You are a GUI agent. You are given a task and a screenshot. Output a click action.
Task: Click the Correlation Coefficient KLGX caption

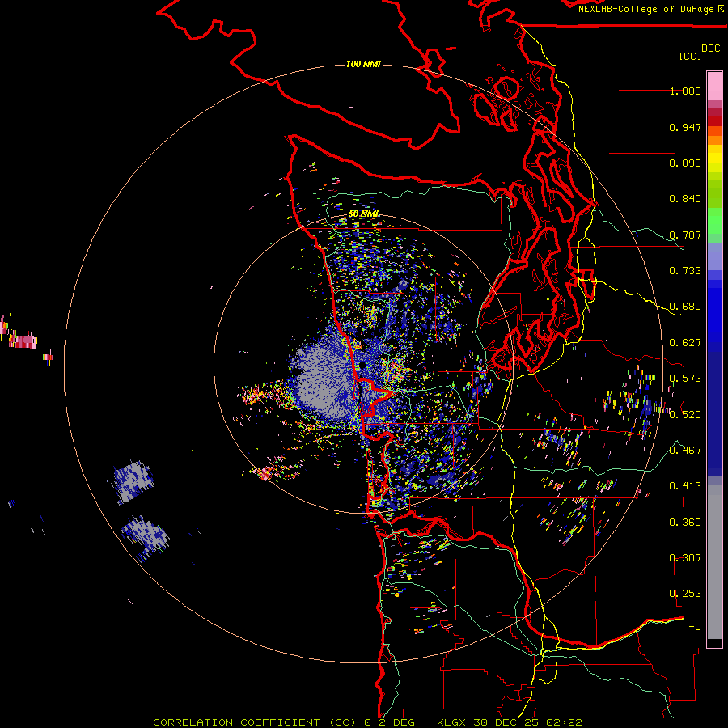click(367, 722)
